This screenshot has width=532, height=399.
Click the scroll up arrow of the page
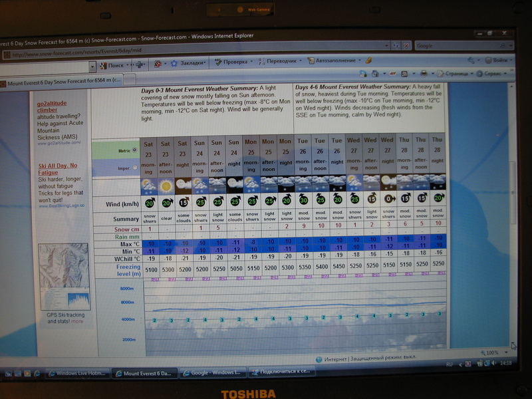pos(511,87)
